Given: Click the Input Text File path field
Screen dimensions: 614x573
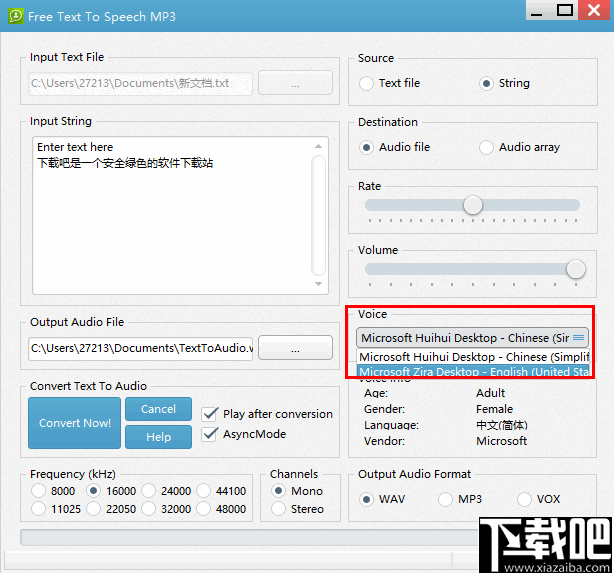Looking at the screenshot, I should [x=140, y=83].
